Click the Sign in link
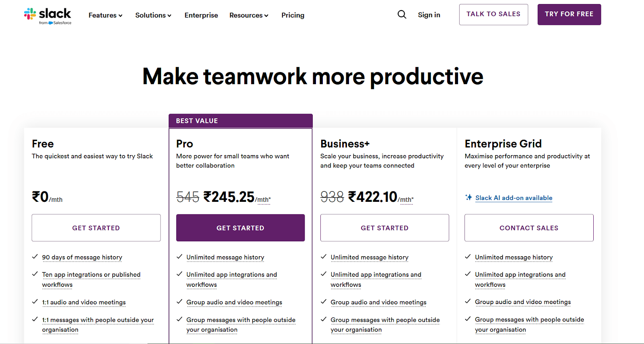The image size is (644, 344). [x=429, y=15]
